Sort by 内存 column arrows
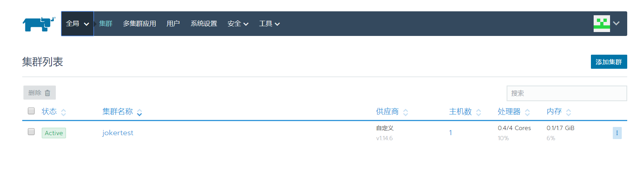 [569, 112]
